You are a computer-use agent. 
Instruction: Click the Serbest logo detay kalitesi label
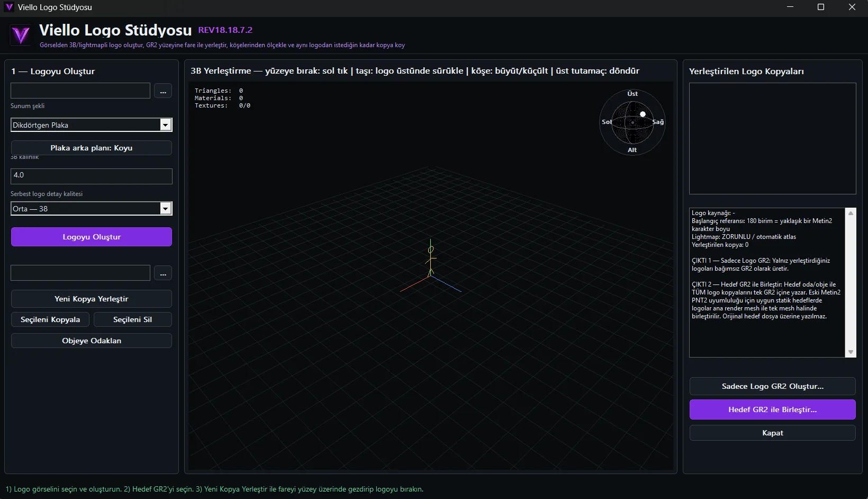47,194
